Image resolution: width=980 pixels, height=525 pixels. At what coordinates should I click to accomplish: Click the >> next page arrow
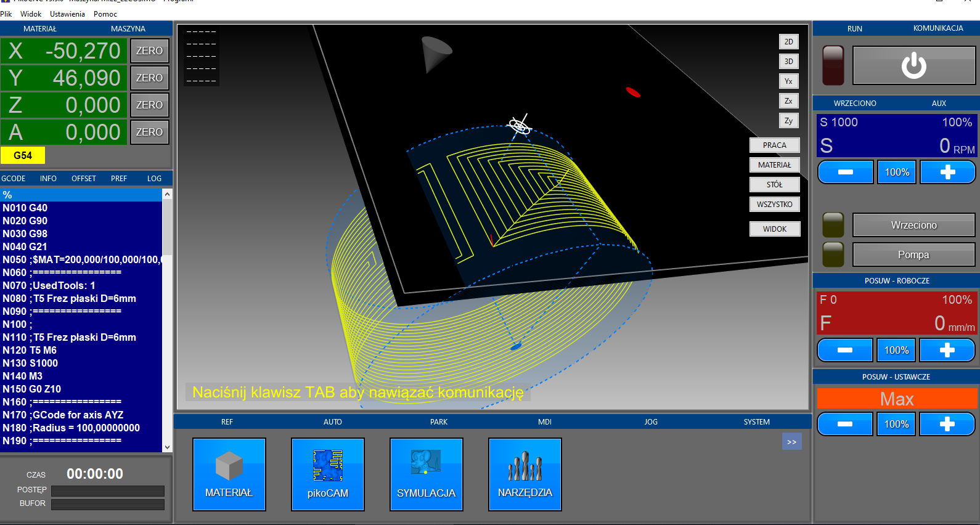pos(792,442)
